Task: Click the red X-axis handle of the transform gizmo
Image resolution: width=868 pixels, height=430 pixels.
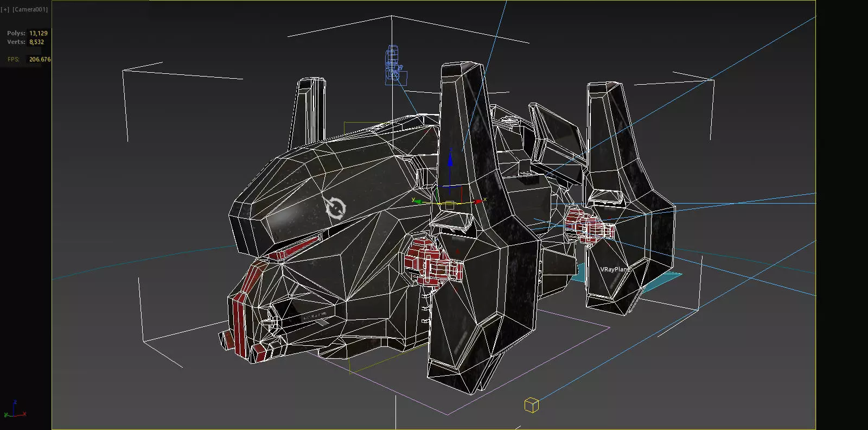Action: click(478, 201)
